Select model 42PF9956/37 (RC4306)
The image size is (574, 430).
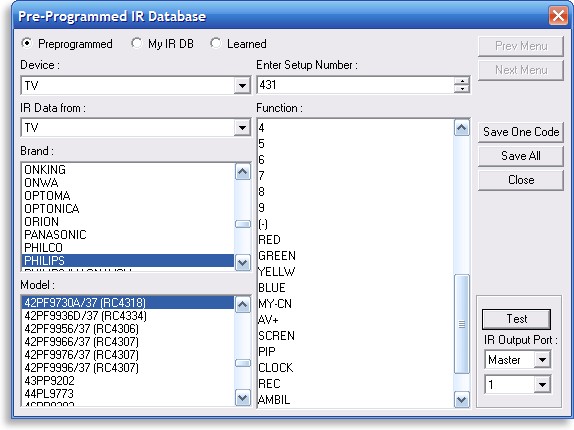(x=128, y=329)
